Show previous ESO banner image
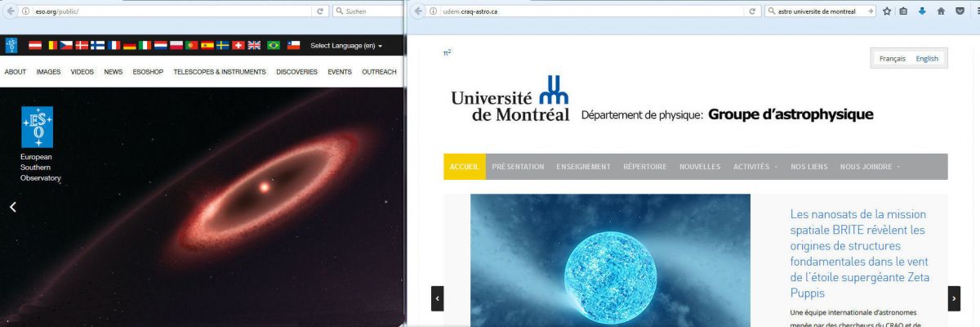Viewport: 980px width, 327px height. point(12,208)
